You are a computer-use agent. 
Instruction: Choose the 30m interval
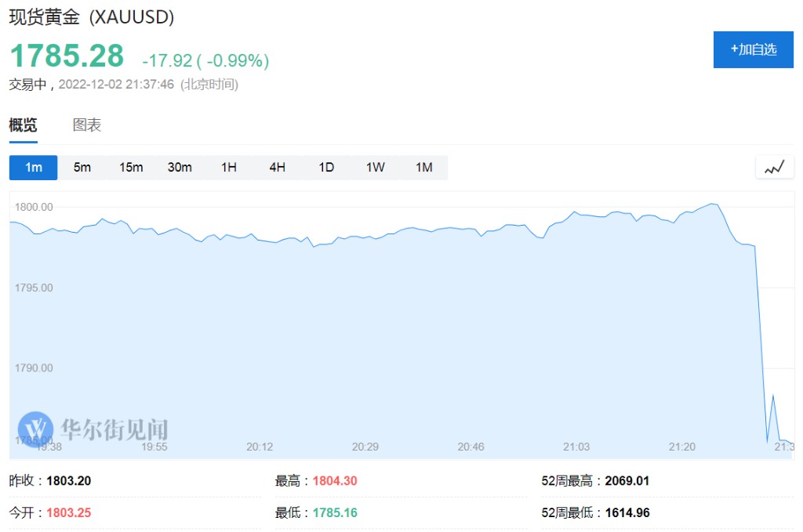180,168
